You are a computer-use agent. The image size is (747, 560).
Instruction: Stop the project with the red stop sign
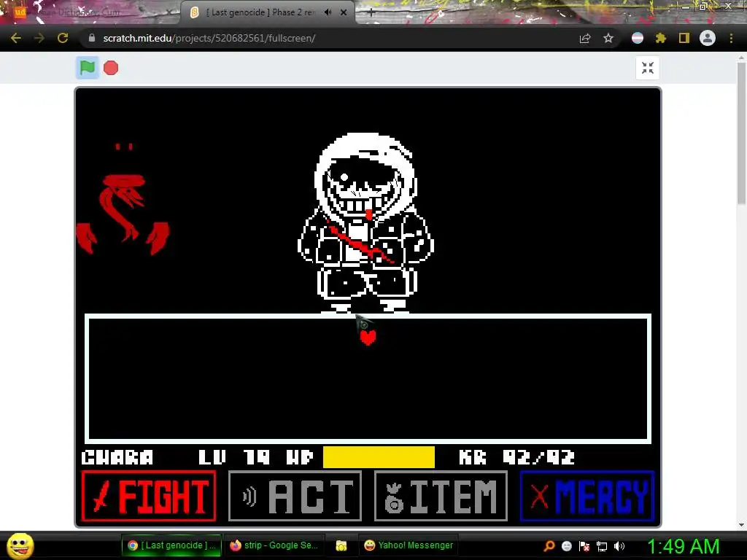tap(111, 68)
